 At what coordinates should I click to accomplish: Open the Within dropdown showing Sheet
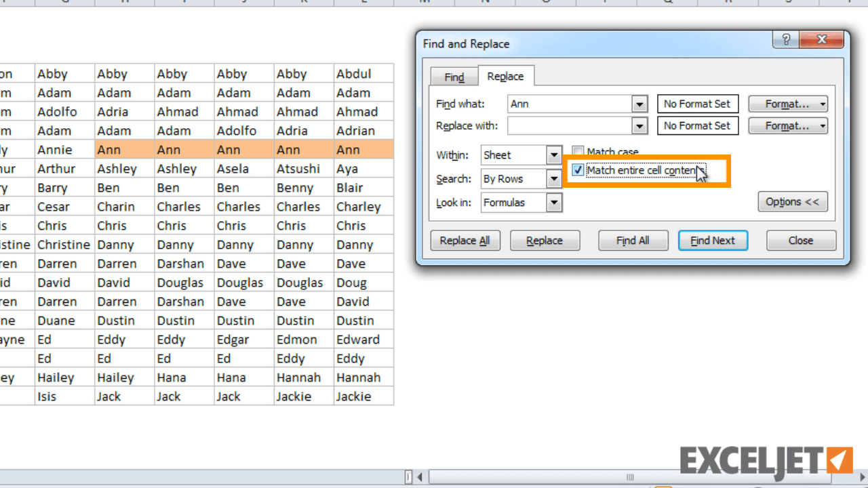tap(553, 155)
